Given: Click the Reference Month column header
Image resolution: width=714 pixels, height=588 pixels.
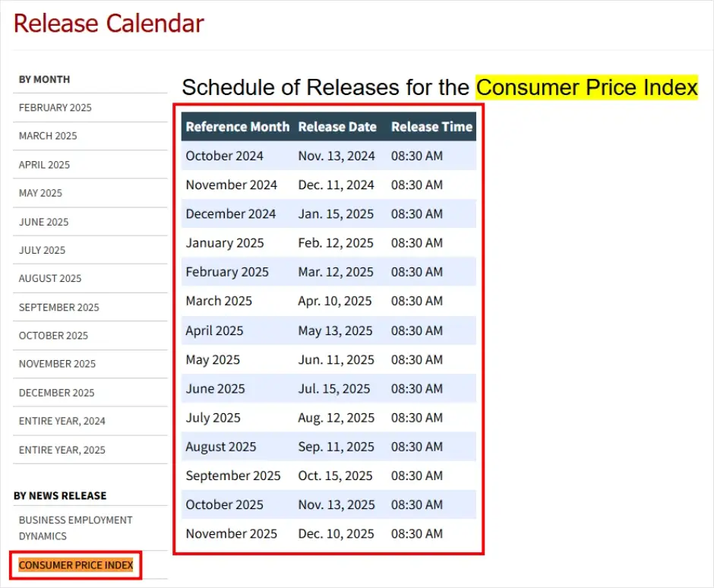Looking at the screenshot, I should [237, 127].
